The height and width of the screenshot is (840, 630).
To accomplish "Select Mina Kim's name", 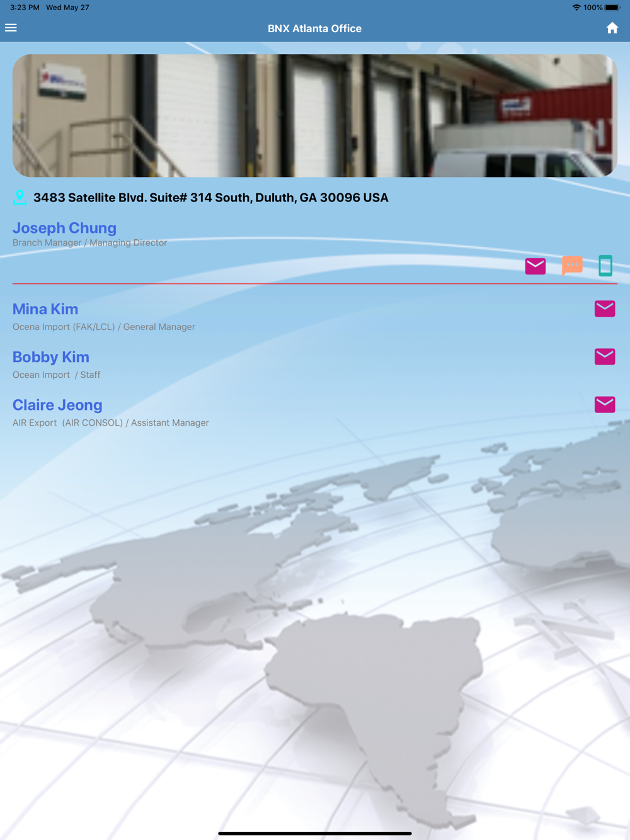I will [x=45, y=309].
